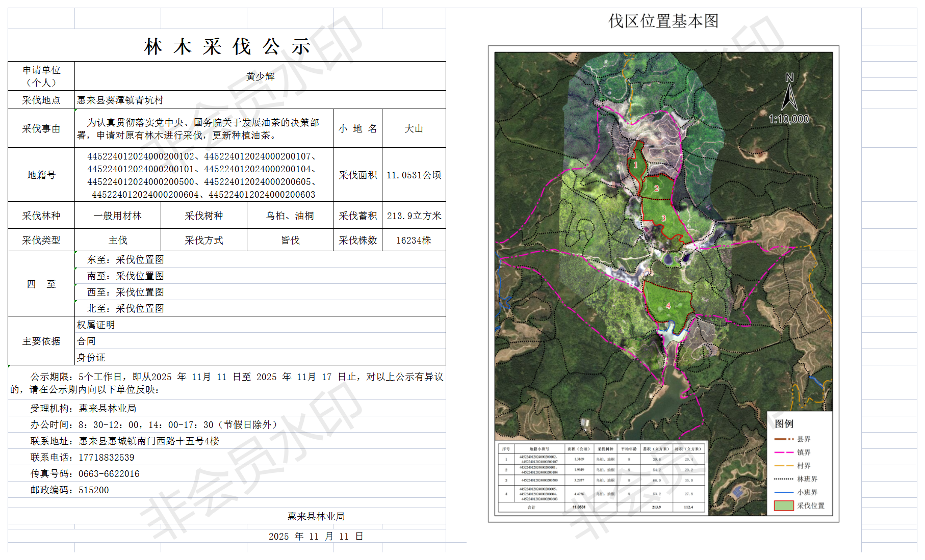Click the 16234株 cell

click(414, 240)
